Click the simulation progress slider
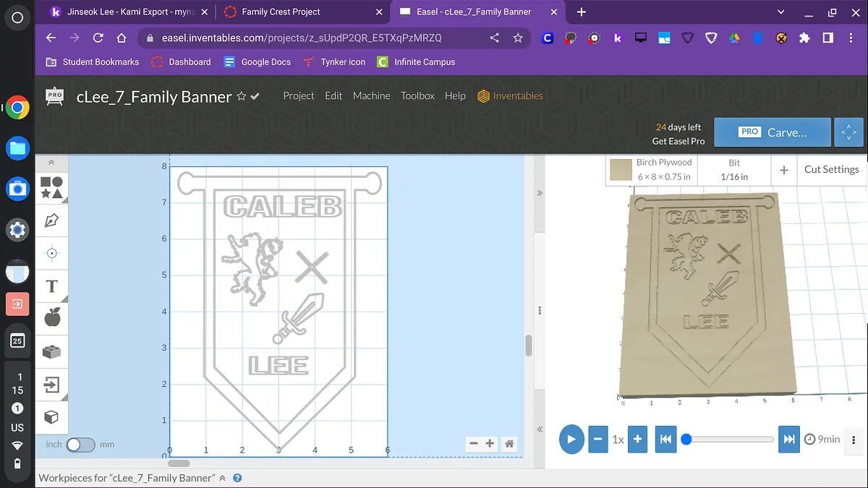 (x=729, y=439)
